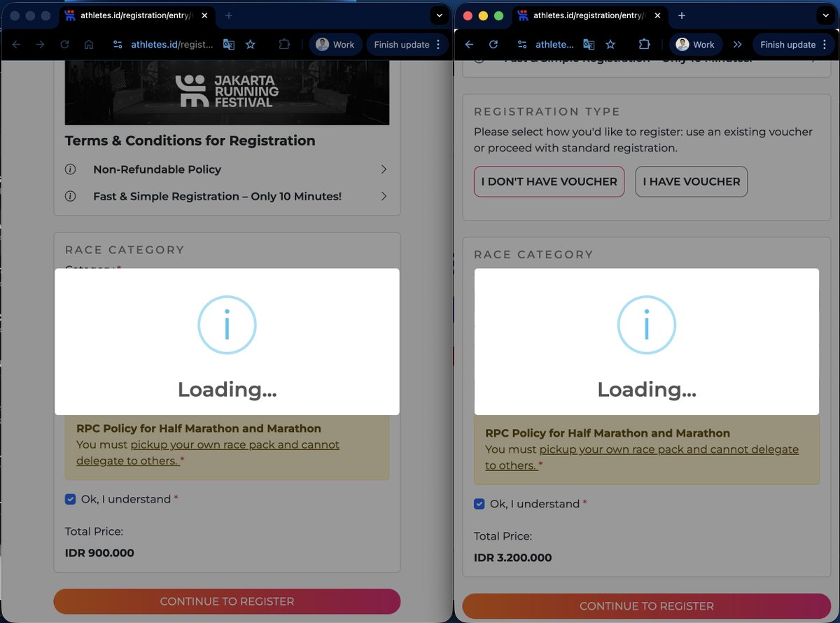Open new tab in right browser window

pos(682,15)
